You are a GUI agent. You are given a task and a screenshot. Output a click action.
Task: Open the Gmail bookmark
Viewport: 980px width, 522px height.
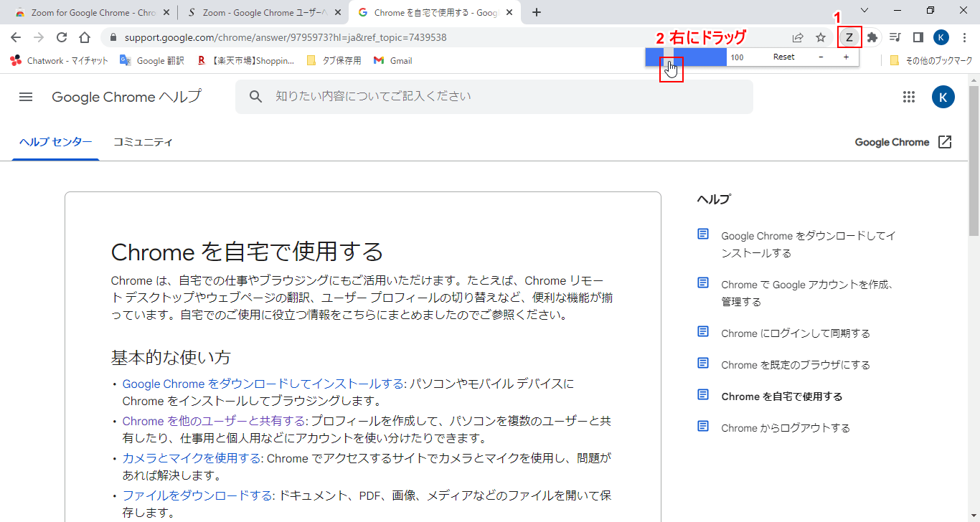pos(392,61)
